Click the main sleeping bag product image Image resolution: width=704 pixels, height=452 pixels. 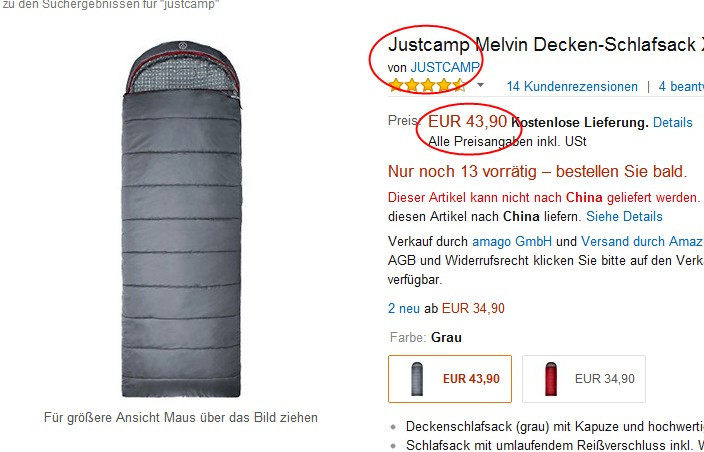click(x=181, y=219)
